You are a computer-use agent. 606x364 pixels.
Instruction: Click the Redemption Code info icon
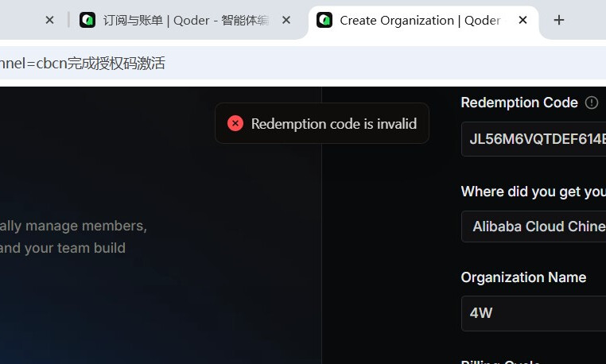[x=592, y=103]
